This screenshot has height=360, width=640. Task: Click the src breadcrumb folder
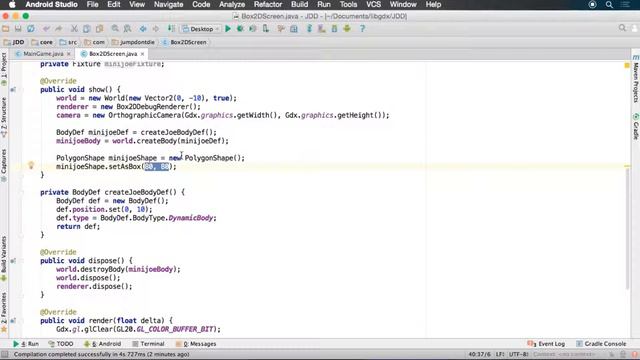69,42
